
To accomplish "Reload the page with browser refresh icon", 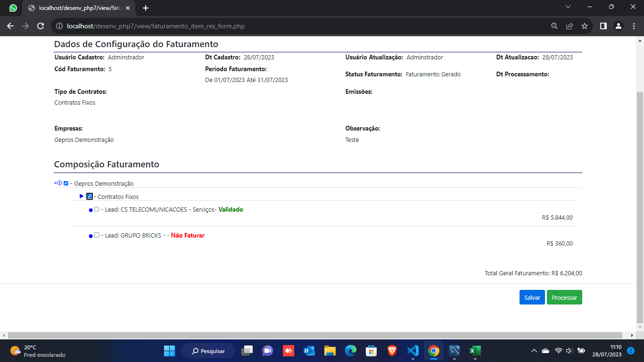I will (41, 26).
